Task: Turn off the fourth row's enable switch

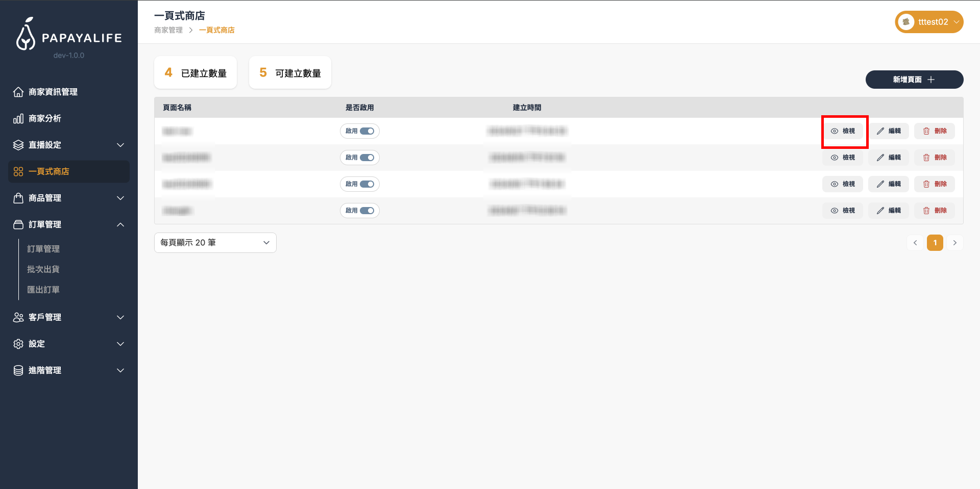Action: 367,211
